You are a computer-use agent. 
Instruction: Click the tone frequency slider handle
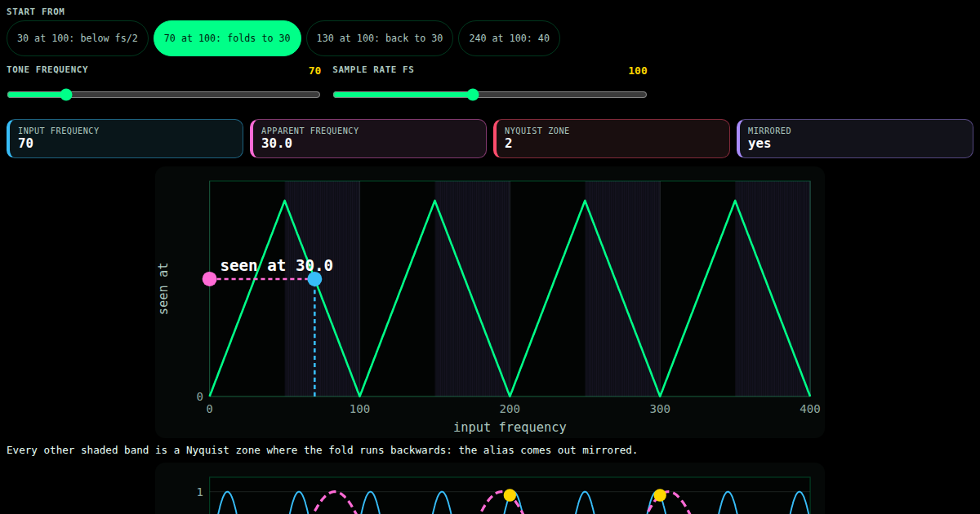pyautogui.click(x=66, y=95)
